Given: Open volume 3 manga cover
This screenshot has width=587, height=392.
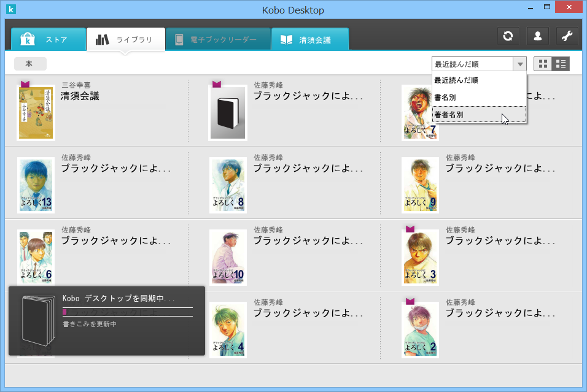Looking at the screenshot, I should click(x=420, y=257).
